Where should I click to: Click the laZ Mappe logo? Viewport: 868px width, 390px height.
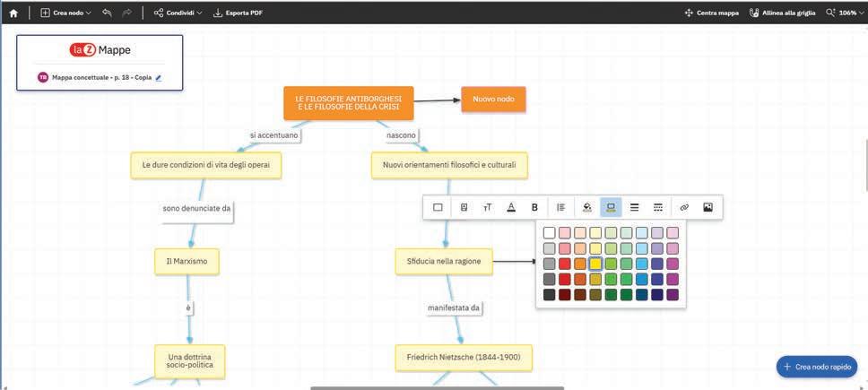pyautogui.click(x=100, y=50)
